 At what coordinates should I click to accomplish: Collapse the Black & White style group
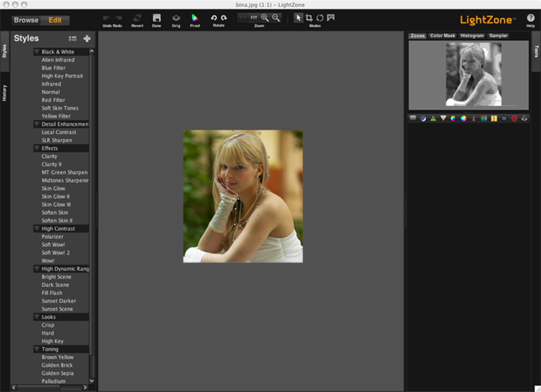click(x=37, y=52)
